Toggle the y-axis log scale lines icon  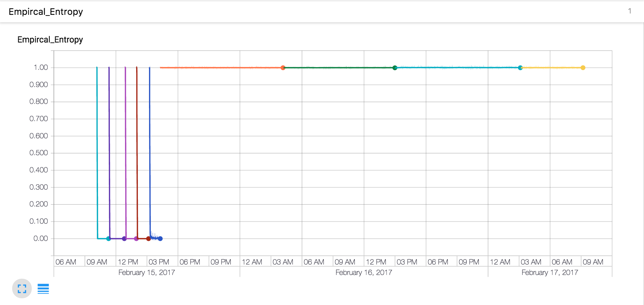43,289
